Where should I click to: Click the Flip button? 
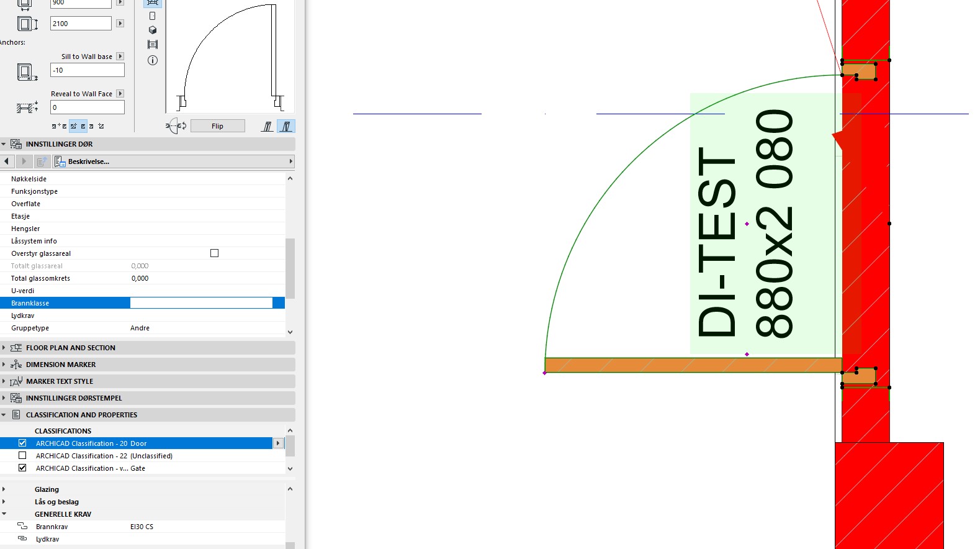coord(217,126)
